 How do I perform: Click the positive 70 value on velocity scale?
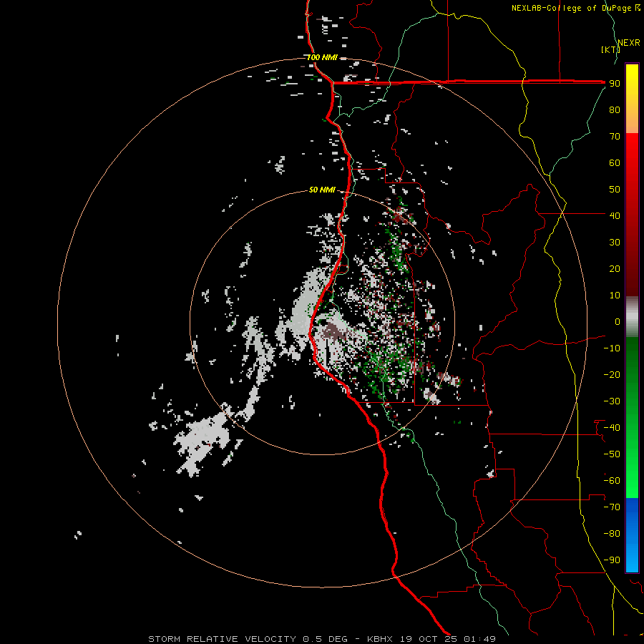point(615,137)
